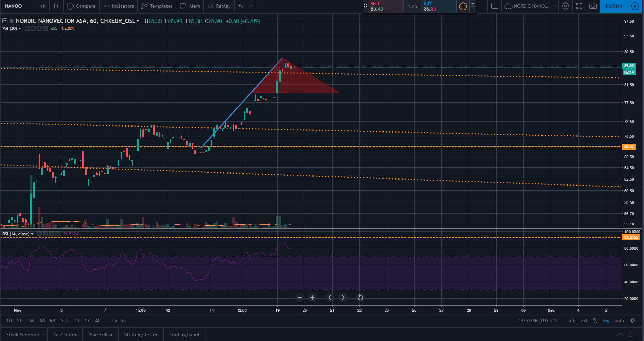
Task: Toggle percent scale mode
Action: (x=595, y=321)
